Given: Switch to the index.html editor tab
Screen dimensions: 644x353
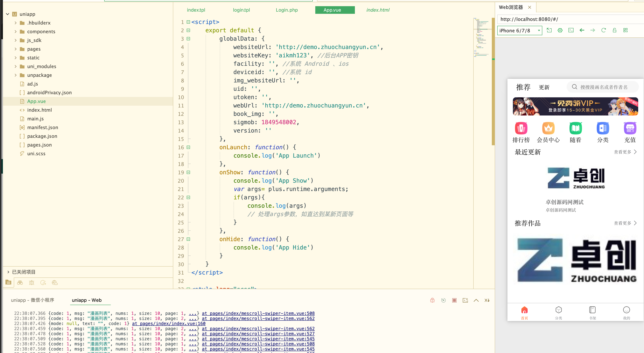Looking at the screenshot, I should point(378,10).
